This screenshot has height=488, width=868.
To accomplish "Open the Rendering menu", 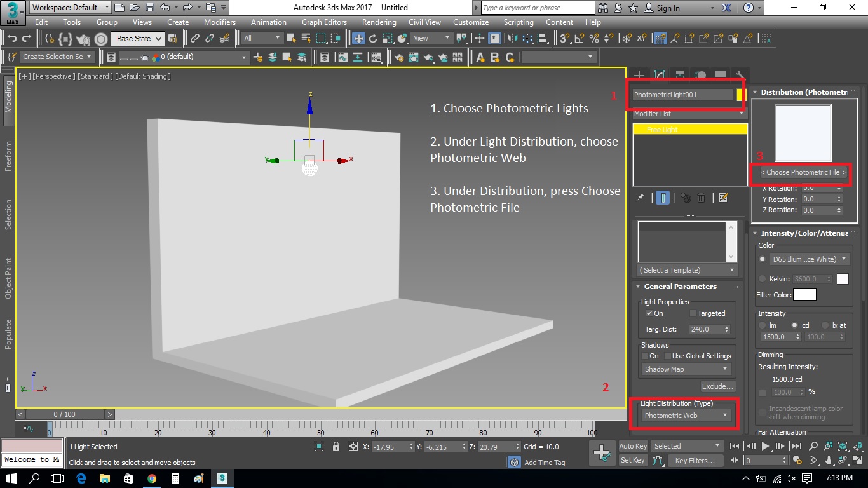I will click(379, 22).
